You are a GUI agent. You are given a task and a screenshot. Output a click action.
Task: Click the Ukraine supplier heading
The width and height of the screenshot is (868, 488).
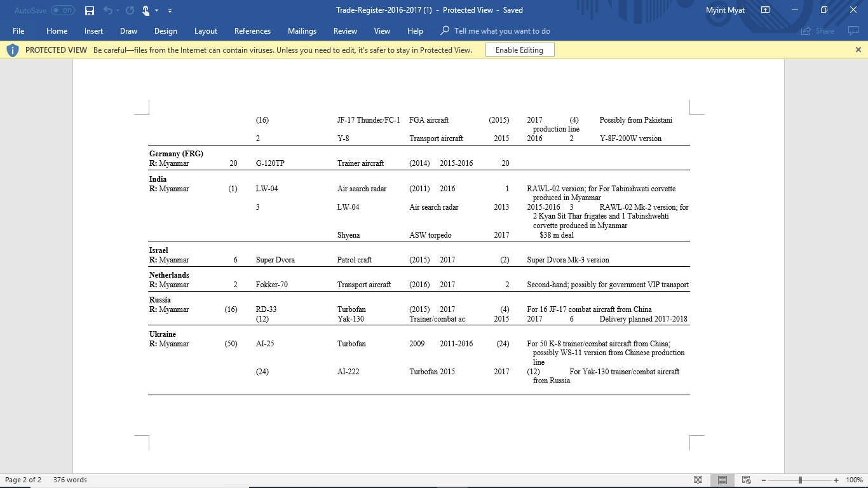point(163,334)
